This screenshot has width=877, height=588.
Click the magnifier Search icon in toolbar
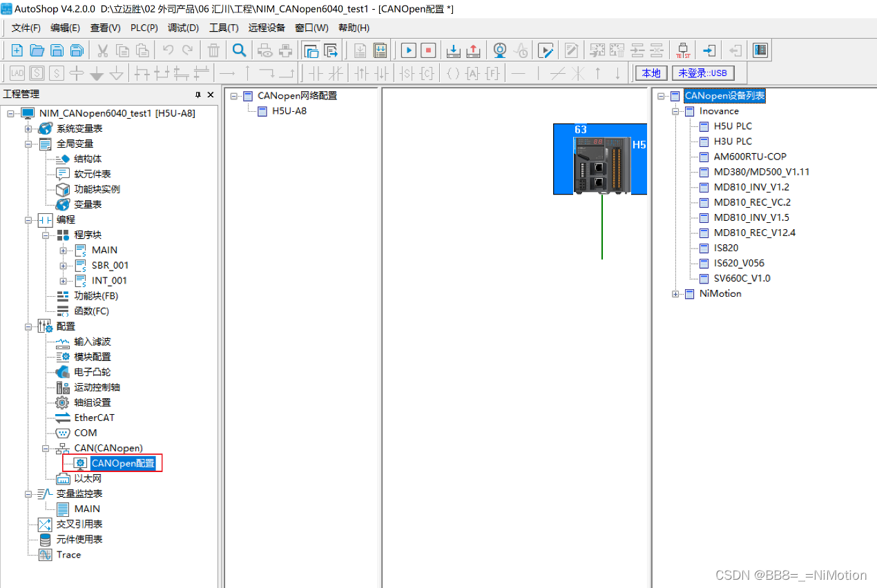[239, 50]
